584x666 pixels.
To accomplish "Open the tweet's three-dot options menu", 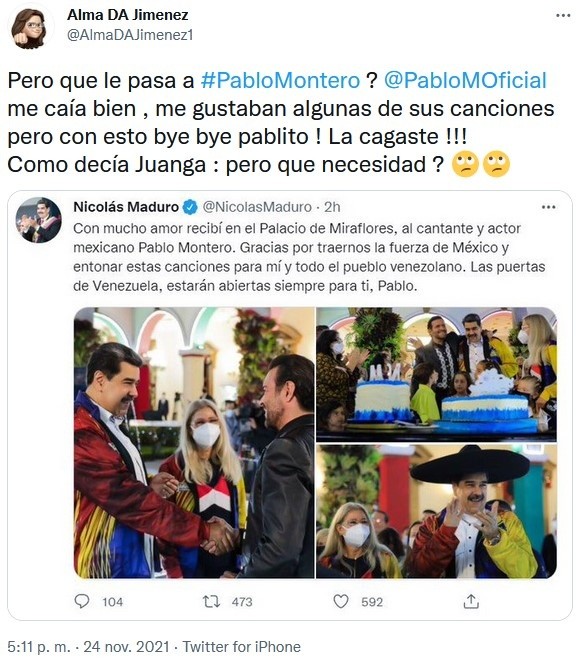I will [x=563, y=16].
